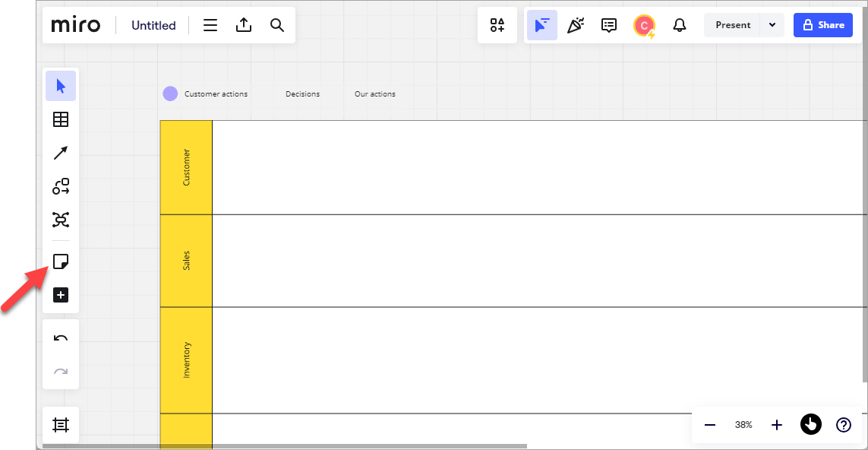The image size is (868, 450).
Task: Open the templates tool
Action: pyautogui.click(x=61, y=119)
